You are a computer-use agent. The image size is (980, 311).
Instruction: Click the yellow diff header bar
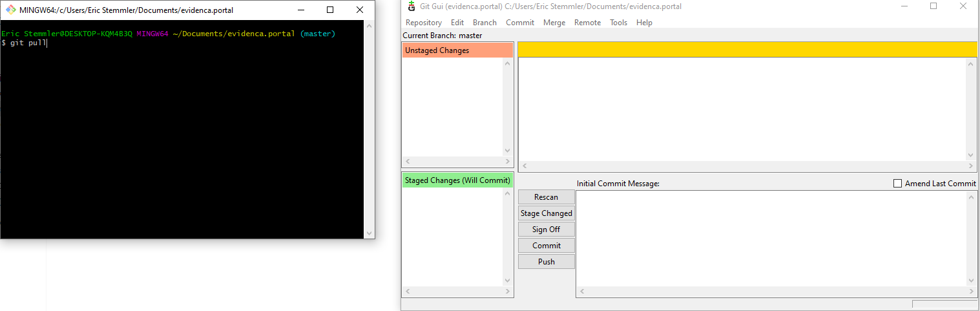click(747, 50)
